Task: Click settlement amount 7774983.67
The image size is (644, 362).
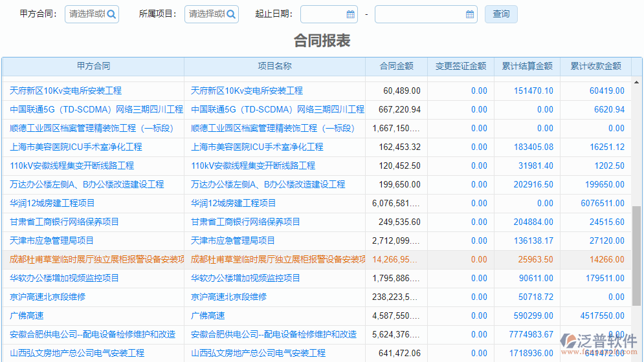Action: click(531, 334)
